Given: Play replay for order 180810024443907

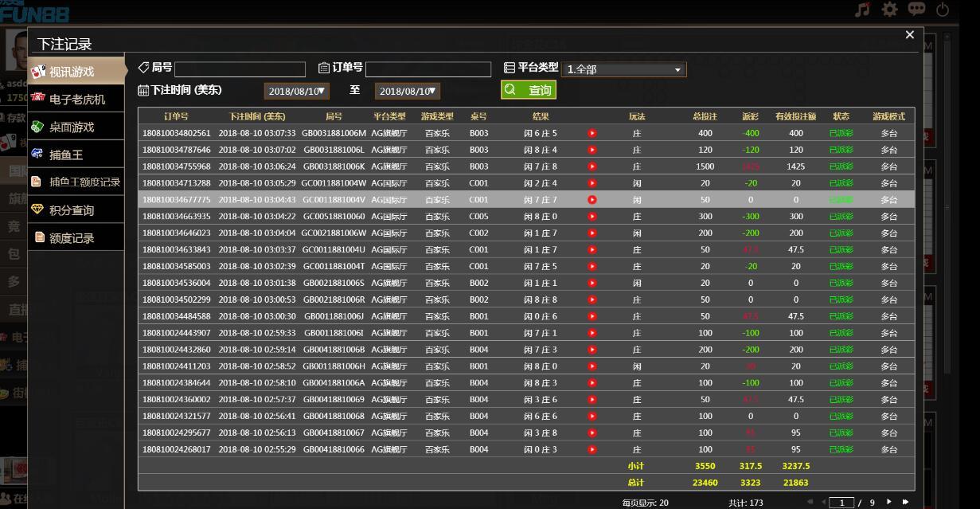Looking at the screenshot, I should click(592, 333).
